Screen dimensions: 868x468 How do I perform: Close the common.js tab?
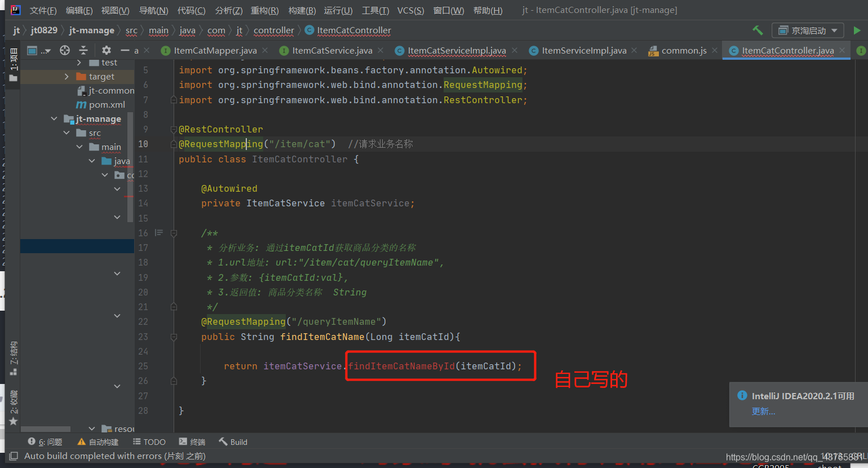point(715,50)
